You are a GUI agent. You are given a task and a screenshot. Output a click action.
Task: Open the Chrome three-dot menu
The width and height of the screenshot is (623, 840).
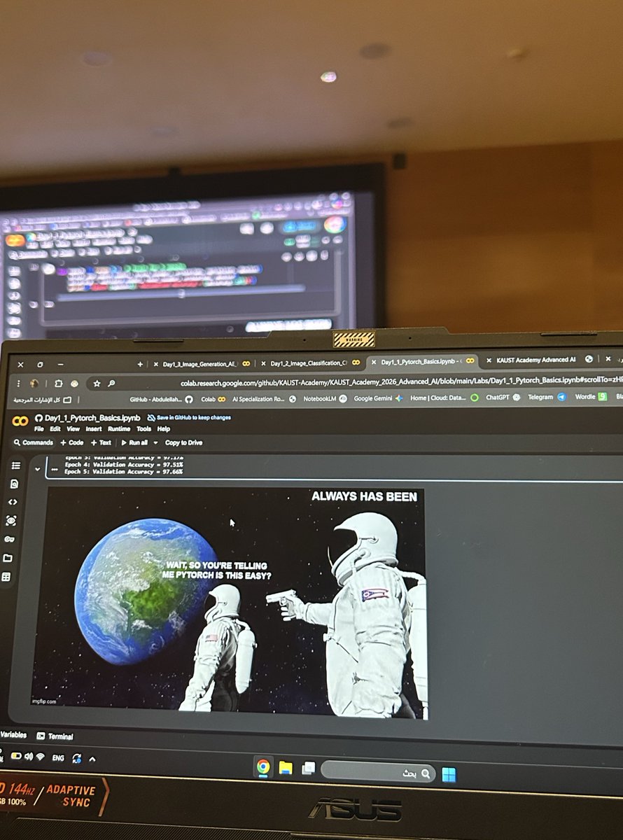pyautogui.click(x=18, y=384)
